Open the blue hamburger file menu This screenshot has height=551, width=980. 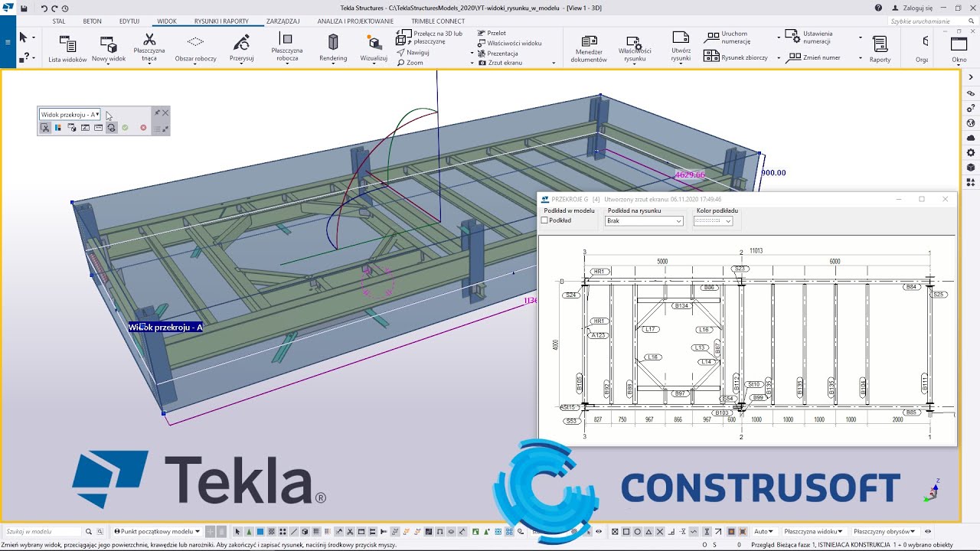[x=8, y=42]
